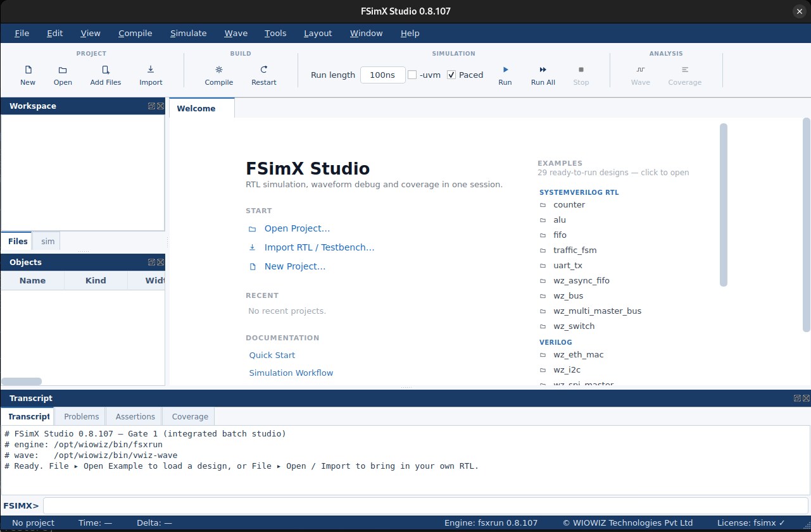Close the Workspace panel

click(x=160, y=106)
